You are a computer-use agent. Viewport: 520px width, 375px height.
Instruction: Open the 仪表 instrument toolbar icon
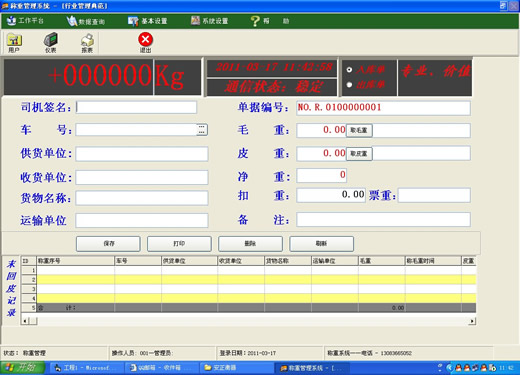coord(51,43)
